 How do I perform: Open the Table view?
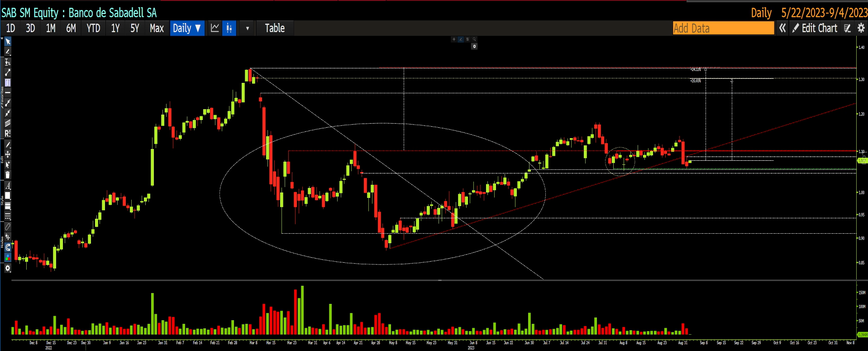click(275, 28)
